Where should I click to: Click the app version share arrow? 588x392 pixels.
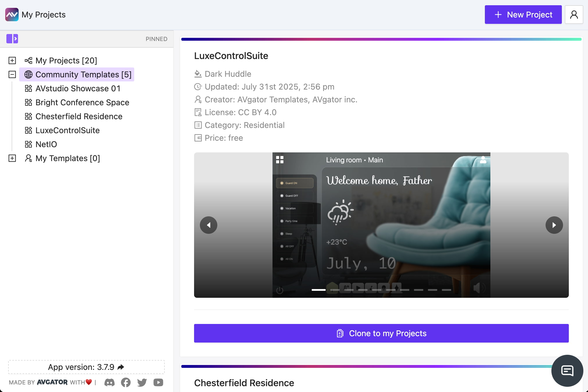point(121,367)
